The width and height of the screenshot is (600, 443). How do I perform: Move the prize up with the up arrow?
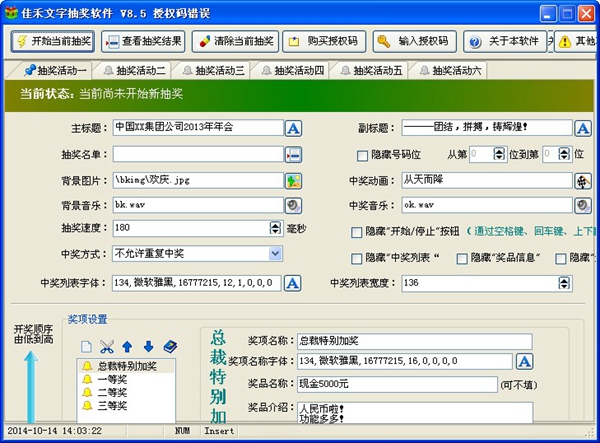(127, 346)
